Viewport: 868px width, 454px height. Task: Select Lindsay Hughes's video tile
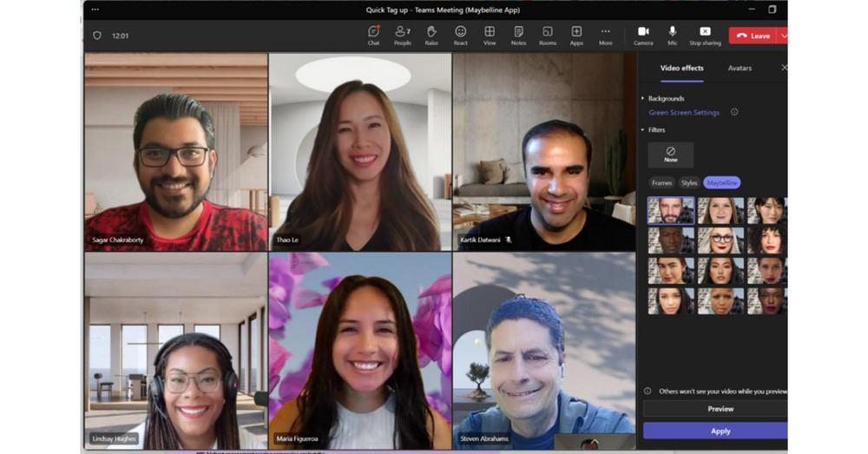pos(176,351)
